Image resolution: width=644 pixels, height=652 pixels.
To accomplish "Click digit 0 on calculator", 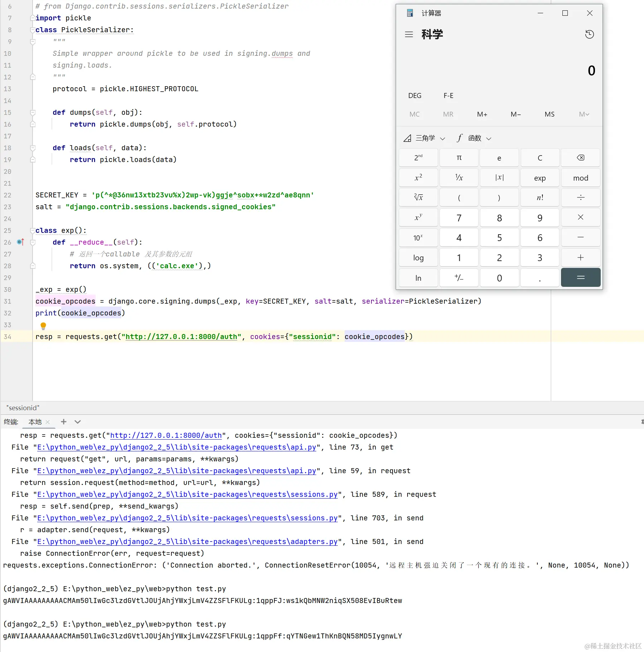I will point(499,278).
